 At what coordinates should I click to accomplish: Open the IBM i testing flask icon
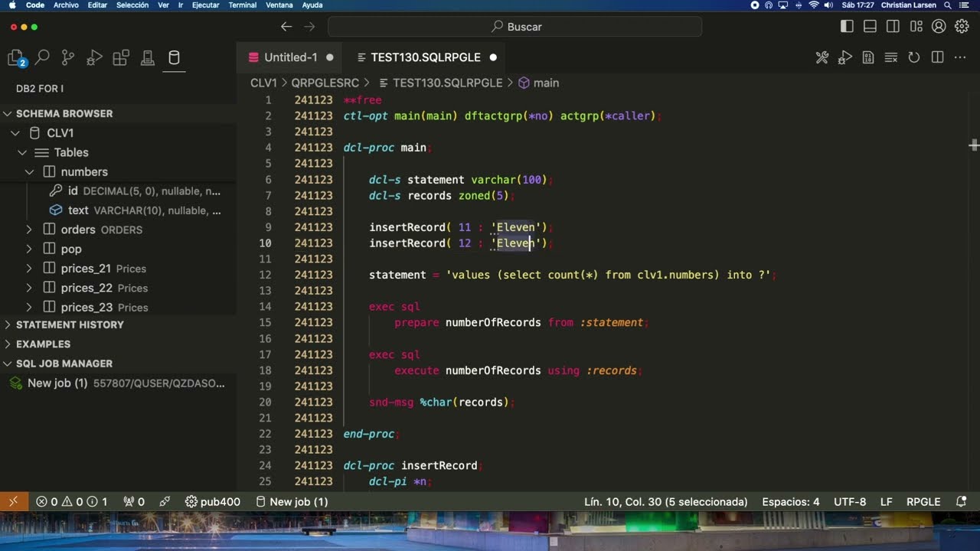(x=147, y=57)
